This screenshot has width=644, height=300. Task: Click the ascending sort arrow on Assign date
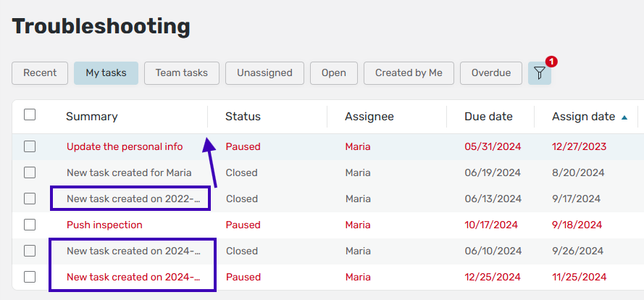pos(624,117)
